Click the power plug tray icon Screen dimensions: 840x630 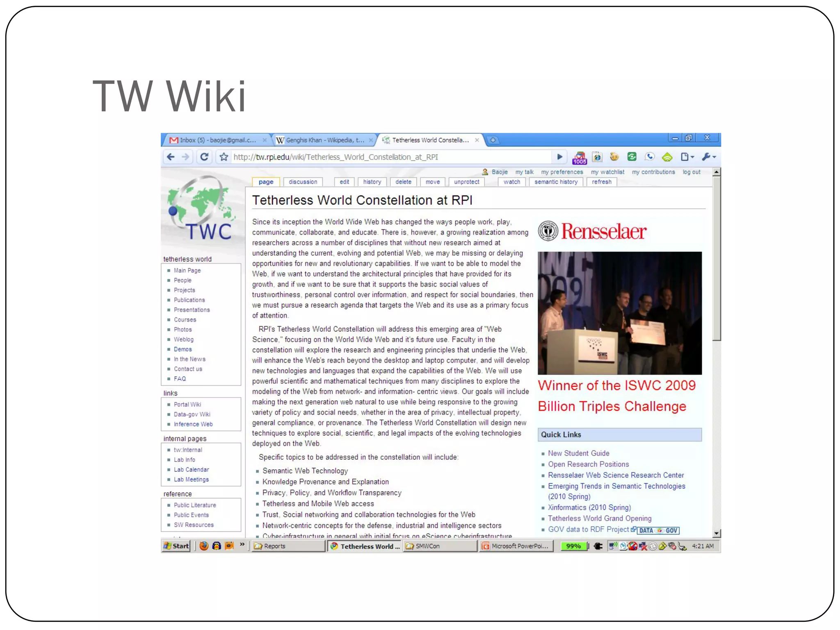598,546
